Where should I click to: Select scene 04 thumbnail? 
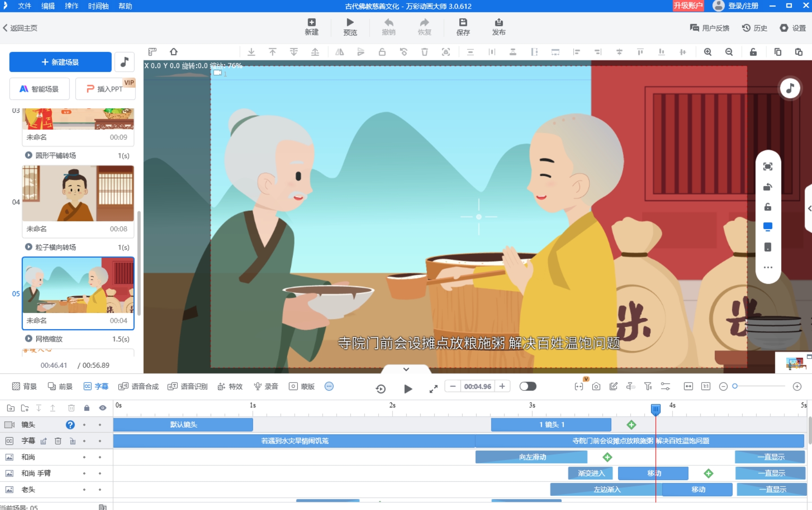click(78, 193)
